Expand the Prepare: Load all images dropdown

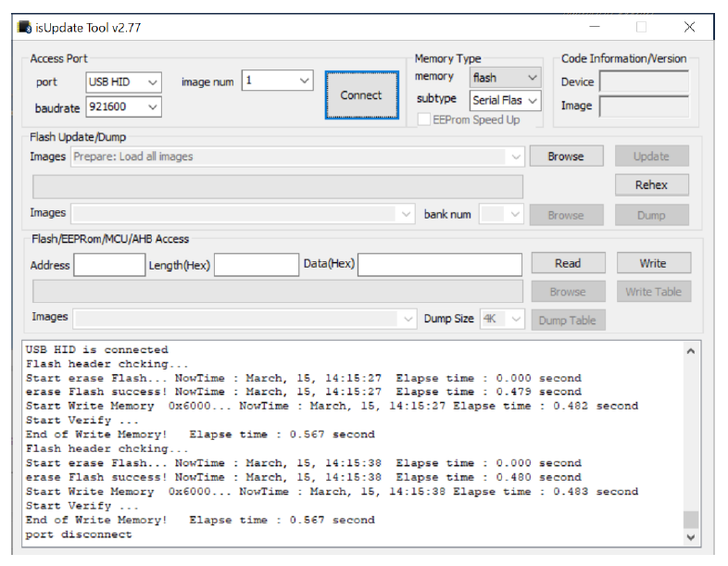pos(516,157)
